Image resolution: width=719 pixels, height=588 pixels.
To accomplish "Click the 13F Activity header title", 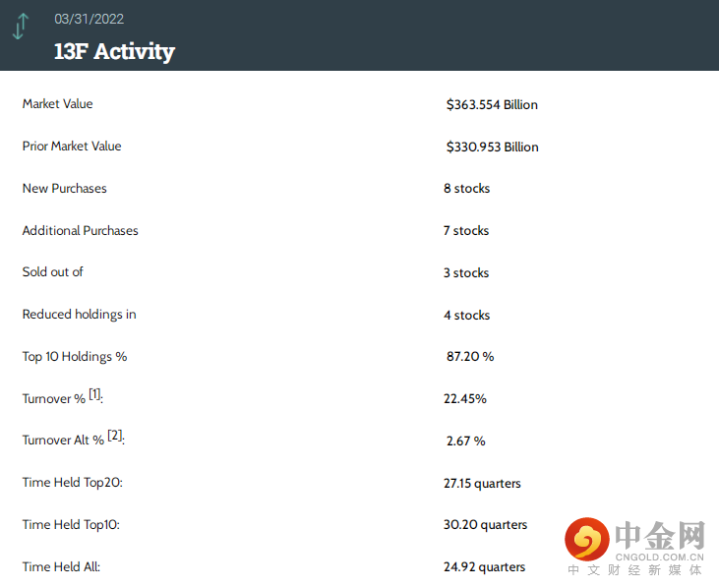I will pos(114,51).
